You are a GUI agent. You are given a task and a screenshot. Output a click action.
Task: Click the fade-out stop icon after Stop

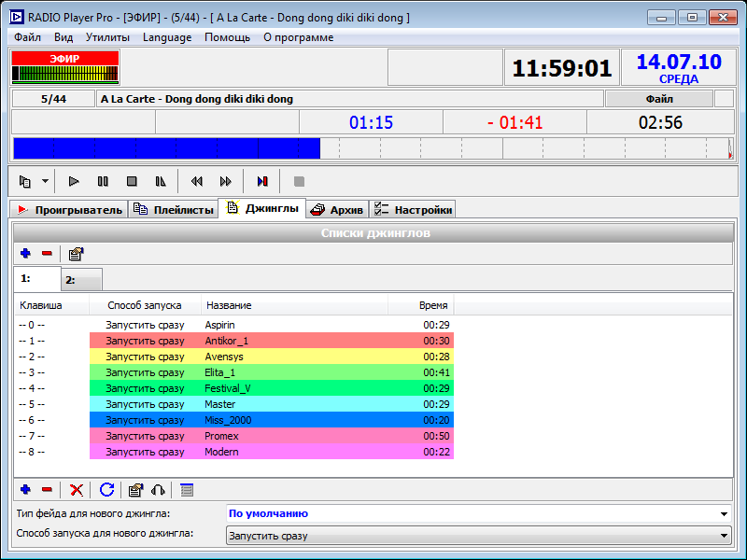click(x=161, y=181)
